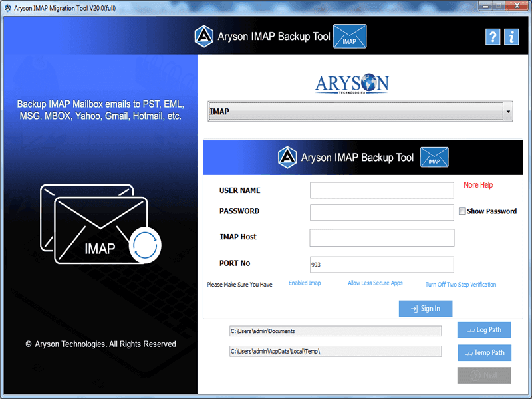Click the Enabled Imap link
532x399 pixels.
point(305,283)
